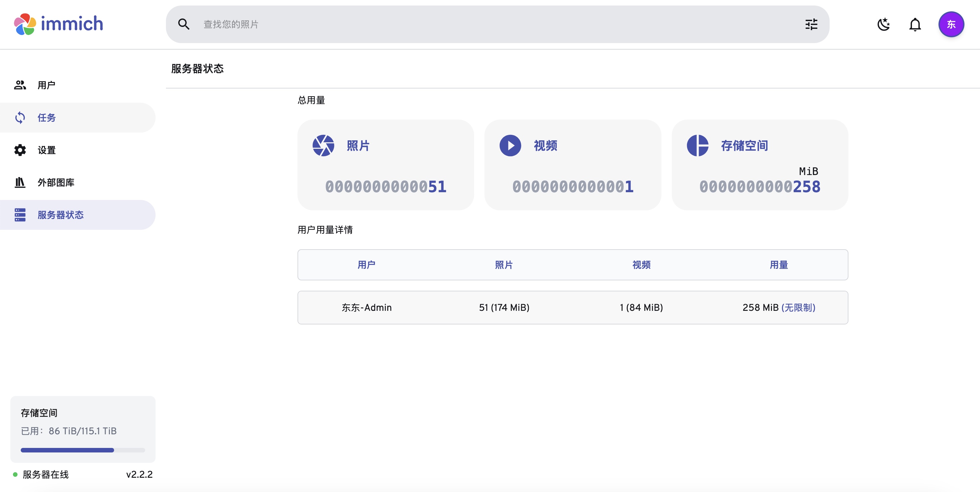
Task: Focus the photo search input field
Action: pos(495,24)
